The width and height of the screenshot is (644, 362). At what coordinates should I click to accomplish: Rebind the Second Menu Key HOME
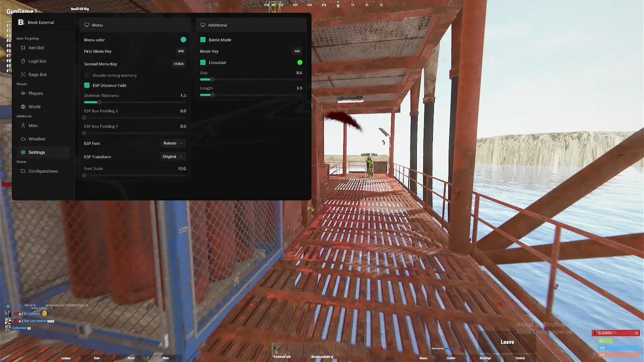(179, 64)
